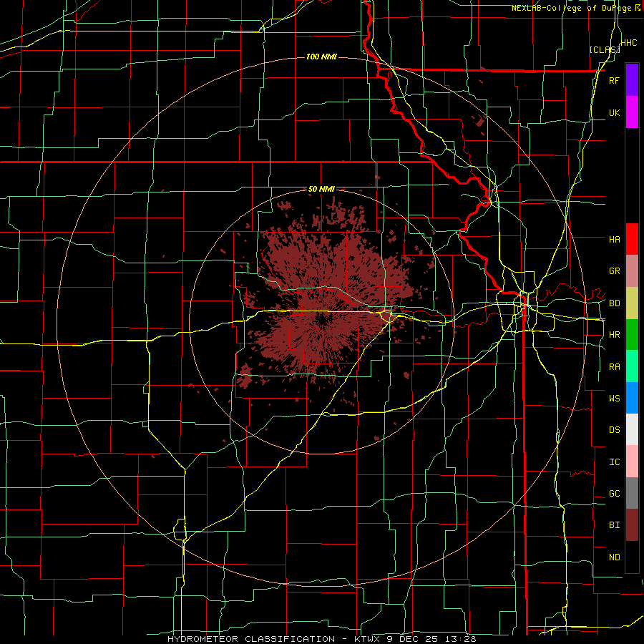The image size is (644, 644).
Task: Click the radar site center of the echoes
Action: pyautogui.click(x=322, y=321)
